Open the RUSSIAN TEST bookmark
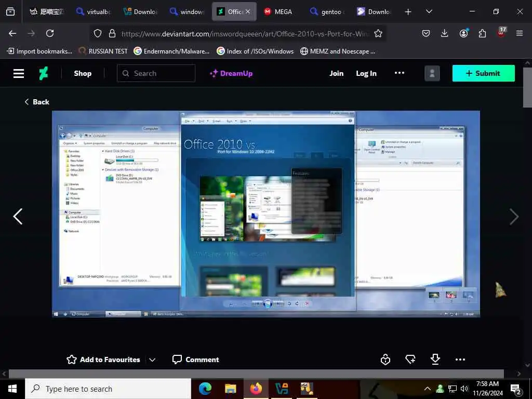The width and height of the screenshot is (532, 399). 103,51
